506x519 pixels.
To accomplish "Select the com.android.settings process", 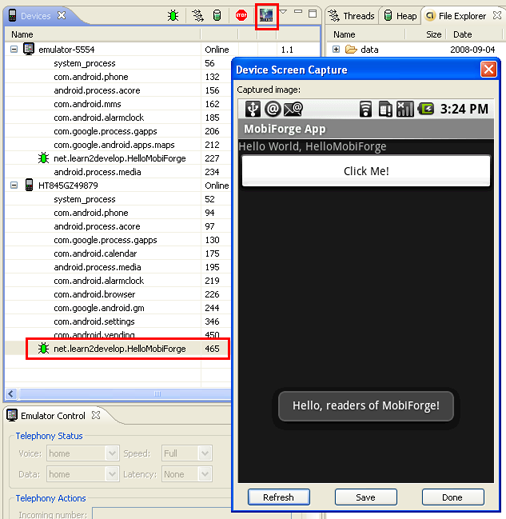I will pos(94,322).
